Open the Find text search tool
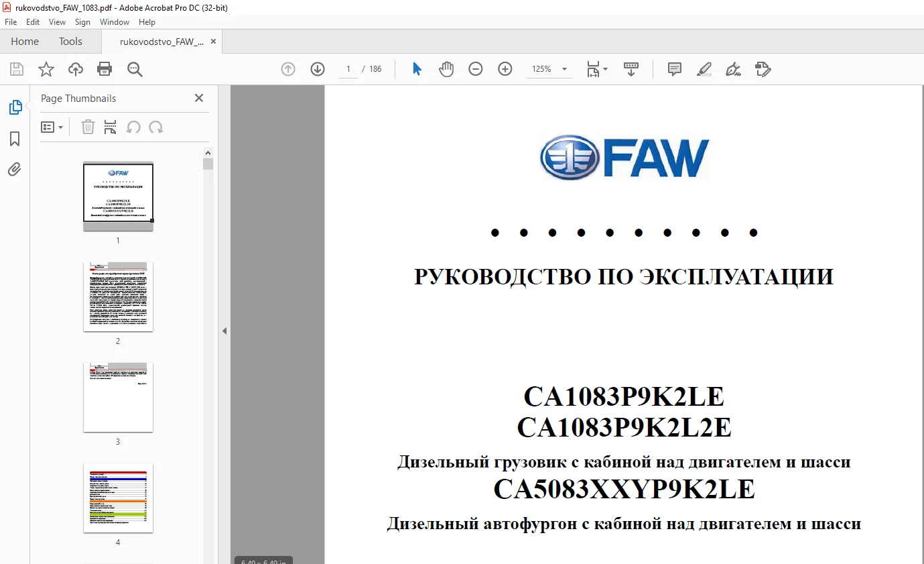Image resolution: width=924 pixels, height=564 pixels. coord(135,69)
